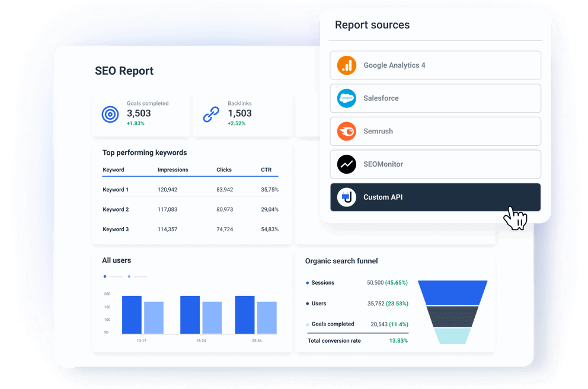588x389 pixels.
Task: Click the +1.83% change indicator
Action: tap(135, 123)
